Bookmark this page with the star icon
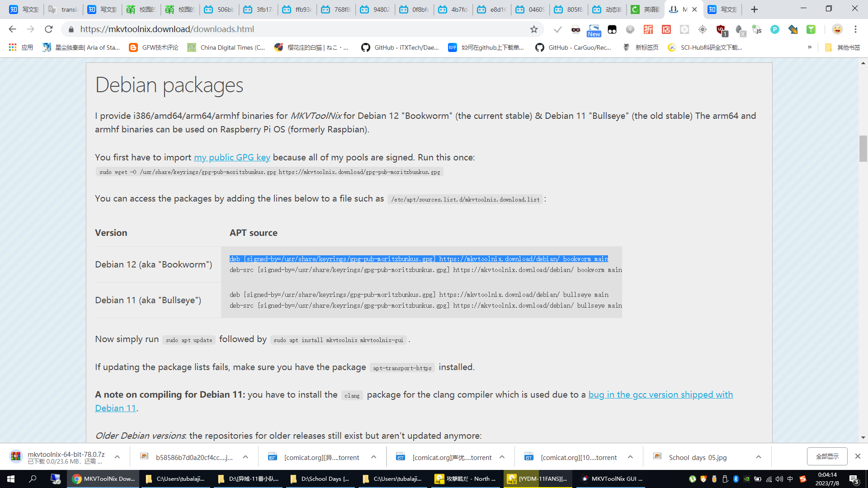The width and height of the screenshot is (868, 488). (x=534, y=29)
